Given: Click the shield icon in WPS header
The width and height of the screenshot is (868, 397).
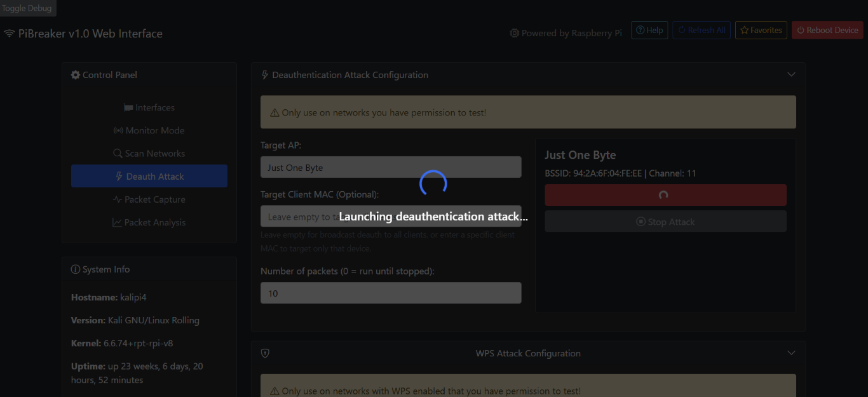Looking at the screenshot, I should pos(265,353).
